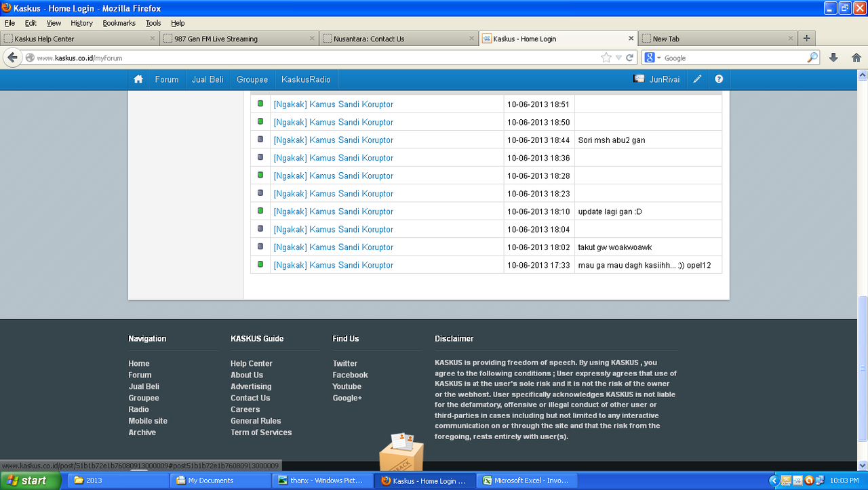Open Firefox downloads arrow icon
Image resolution: width=868 pixels, height=490 pixels.
pyautogui.click(x=834, y=58)
